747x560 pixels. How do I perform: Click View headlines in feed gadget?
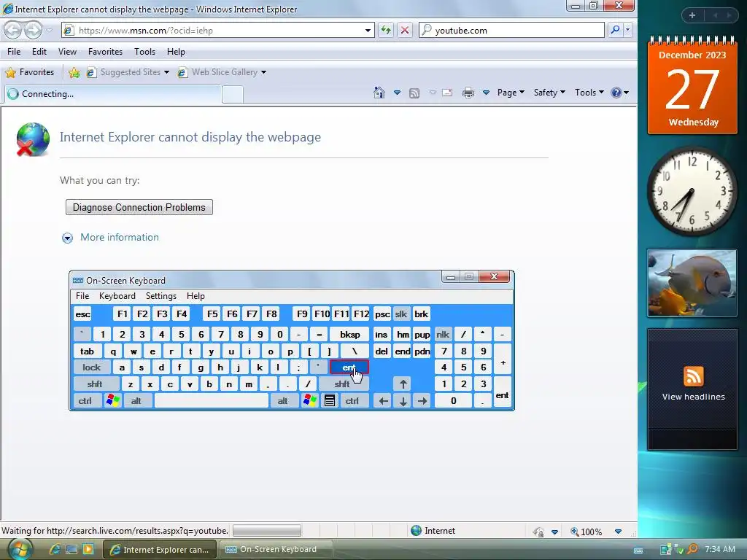click(693, 397)
